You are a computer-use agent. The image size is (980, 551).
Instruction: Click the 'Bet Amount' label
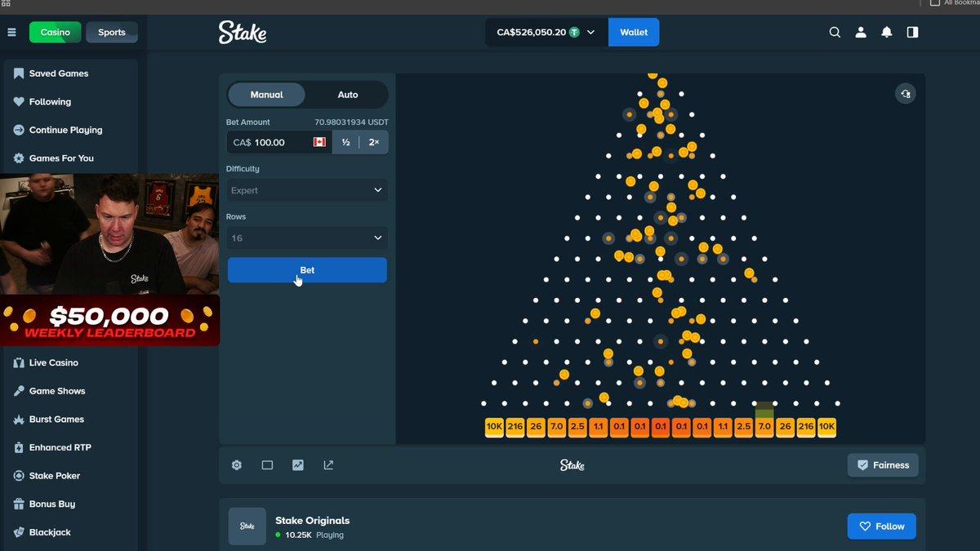pyautogui.click(x=248, y=122)
